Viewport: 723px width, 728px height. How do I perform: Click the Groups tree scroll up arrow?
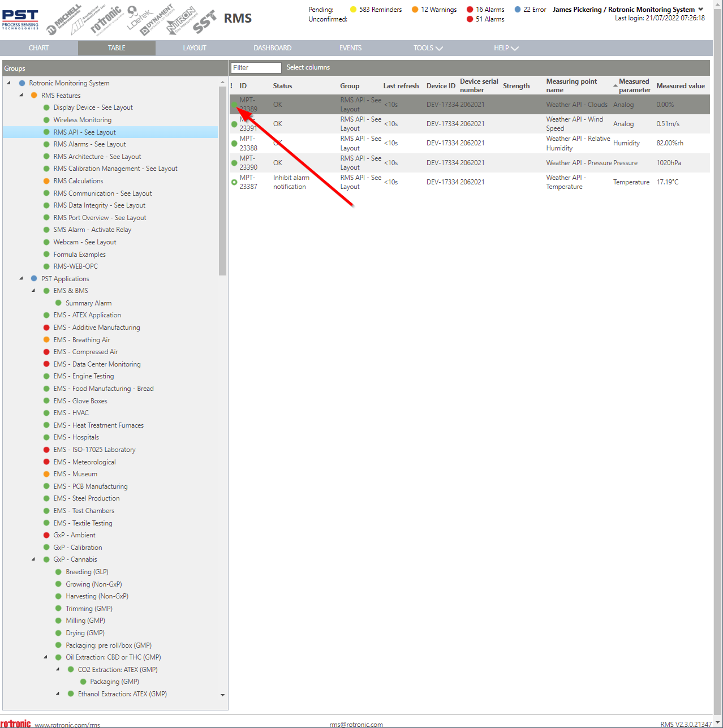[x=222, y=83]
